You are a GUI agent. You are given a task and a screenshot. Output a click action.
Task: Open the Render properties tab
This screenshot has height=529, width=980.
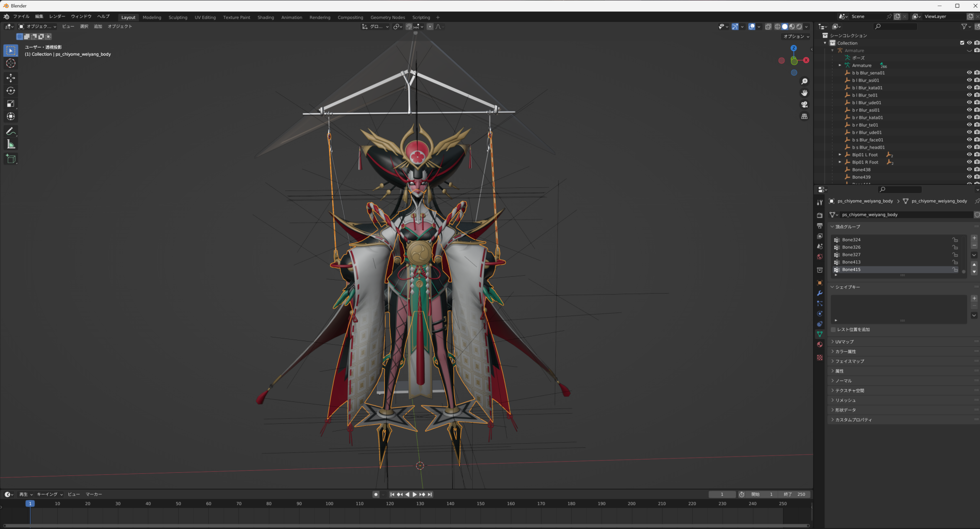coord(820,215)
